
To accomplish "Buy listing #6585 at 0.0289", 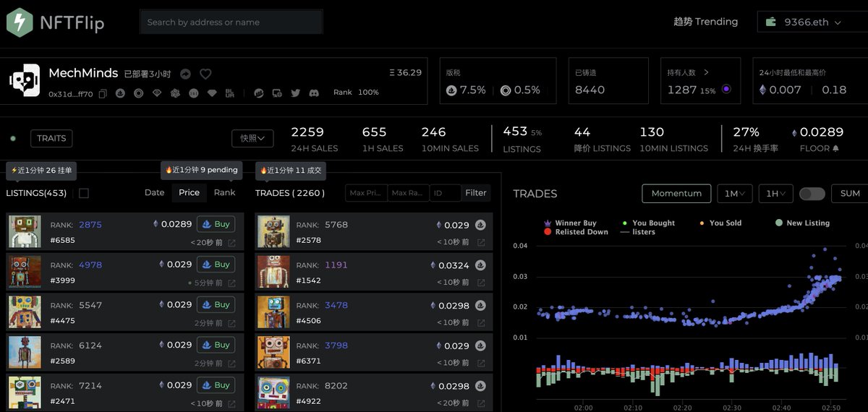I will click(x=216, y=224).
